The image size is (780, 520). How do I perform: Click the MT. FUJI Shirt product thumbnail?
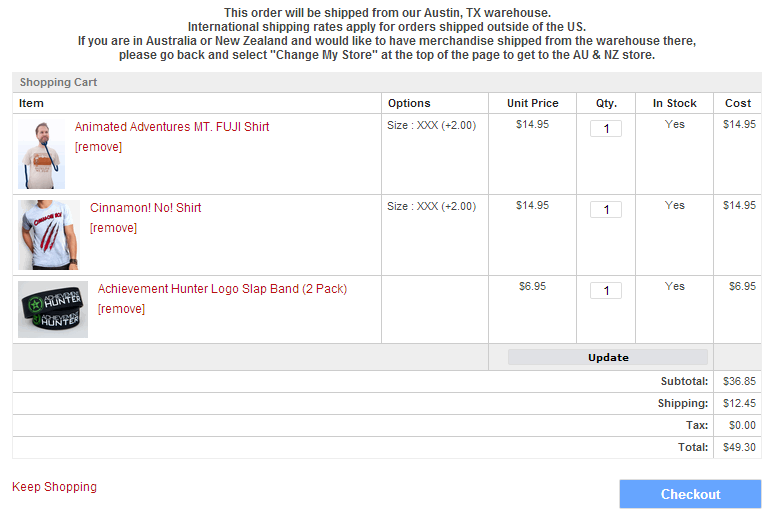point(41,154)
